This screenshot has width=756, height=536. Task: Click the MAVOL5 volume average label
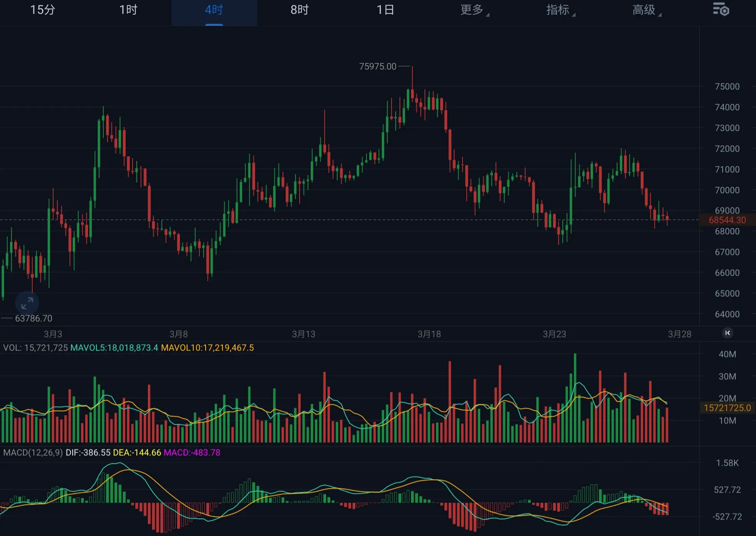[x=114, y=348]
